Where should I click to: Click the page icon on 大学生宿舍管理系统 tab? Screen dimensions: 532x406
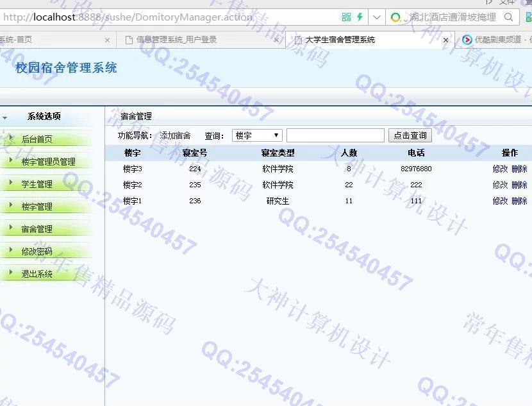[298, 40]
